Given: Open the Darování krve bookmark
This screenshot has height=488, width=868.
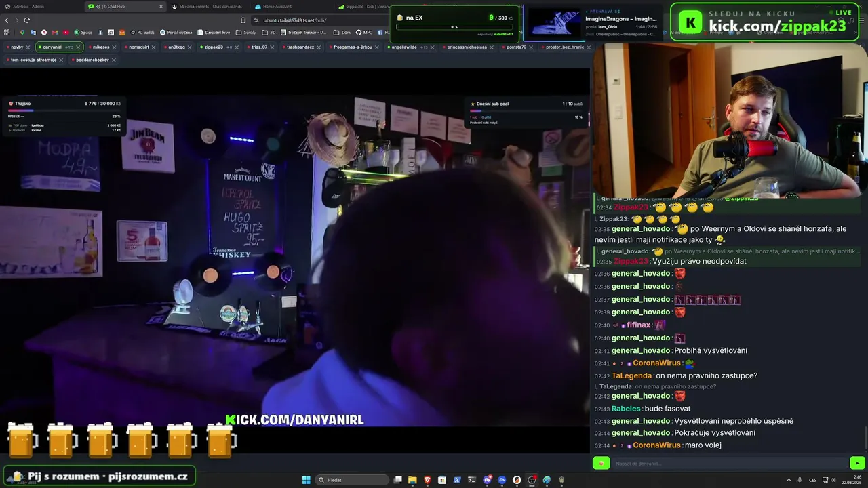Looking at the screenshot, I should click(214, 33).
